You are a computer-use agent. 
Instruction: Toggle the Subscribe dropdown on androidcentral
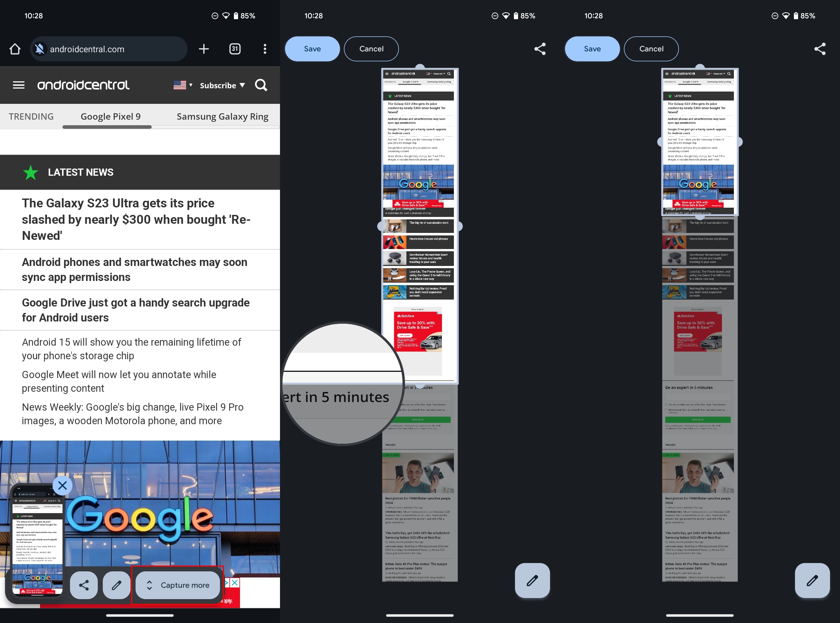[x=222, y=85]
